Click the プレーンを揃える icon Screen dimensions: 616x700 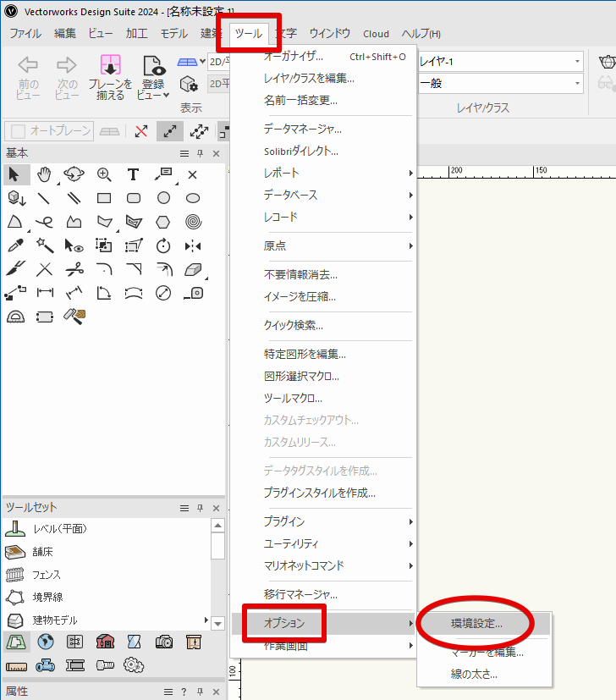(110, 77)
